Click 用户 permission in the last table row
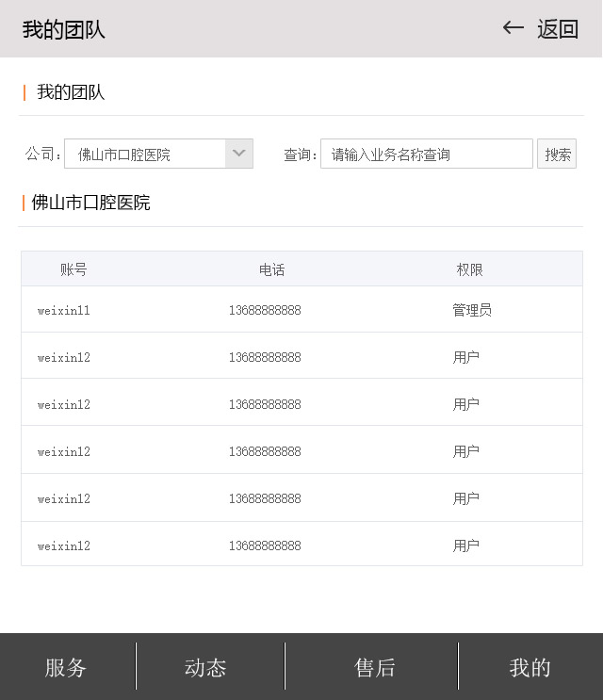 [465, 545]
